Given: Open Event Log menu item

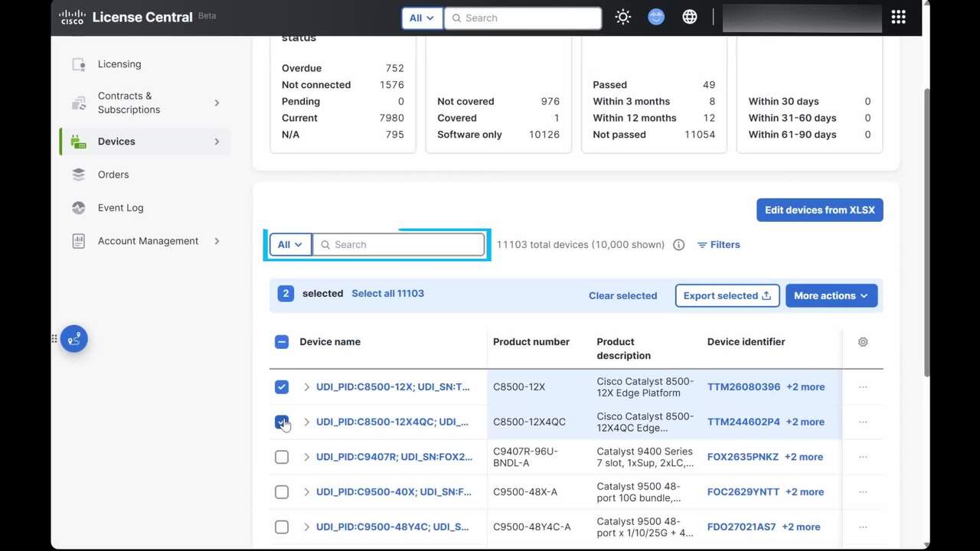Looking at the screenshot, I should pyautogui.click(x=120, y=207).
